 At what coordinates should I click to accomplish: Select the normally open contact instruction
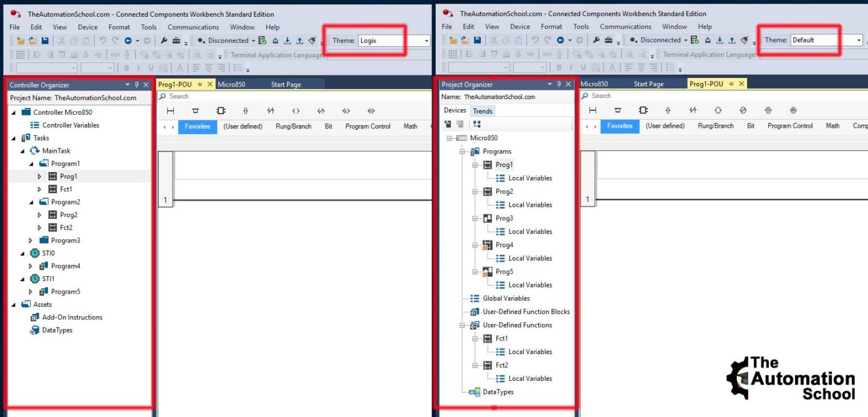pyautogui.click(x=244, y=110)
